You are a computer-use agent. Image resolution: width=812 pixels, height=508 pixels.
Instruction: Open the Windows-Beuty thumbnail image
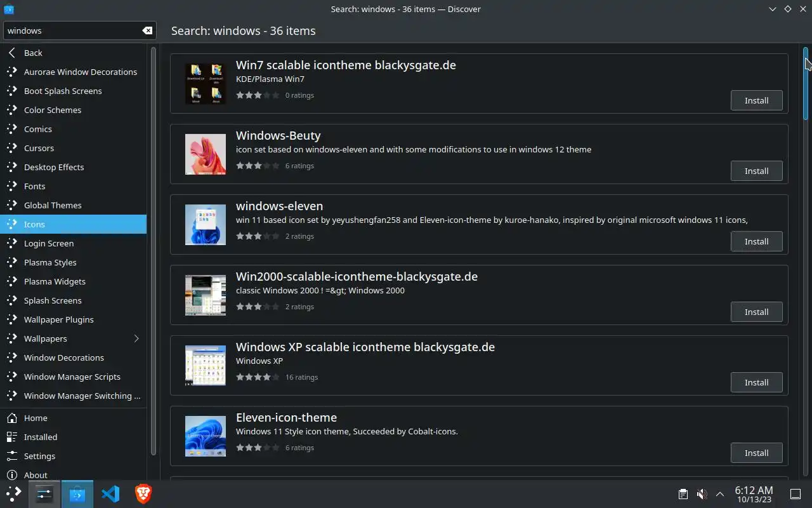[206, 154]
